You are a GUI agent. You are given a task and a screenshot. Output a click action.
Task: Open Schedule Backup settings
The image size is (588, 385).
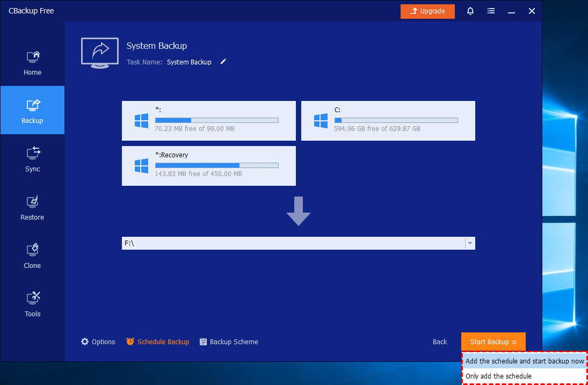157,342
